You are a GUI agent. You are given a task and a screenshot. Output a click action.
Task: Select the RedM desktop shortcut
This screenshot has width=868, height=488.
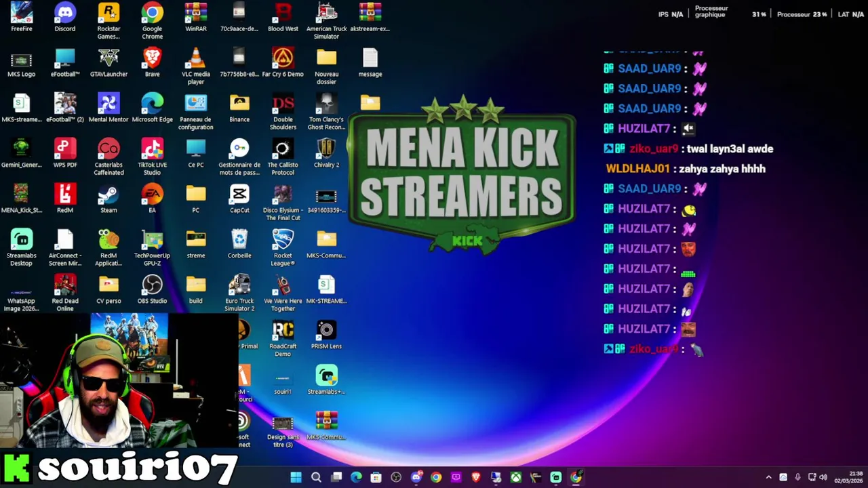tap(65, 199)
